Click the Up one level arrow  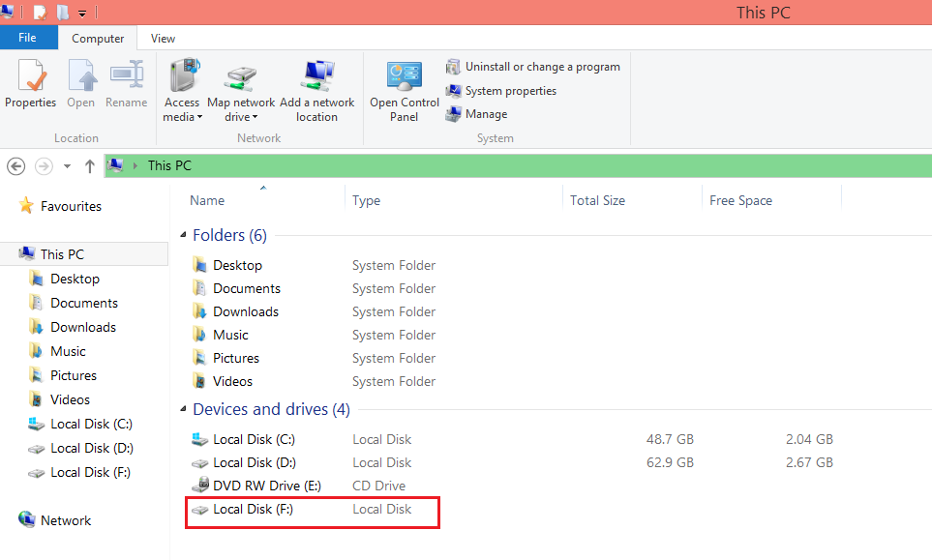(x=90, y=166)
